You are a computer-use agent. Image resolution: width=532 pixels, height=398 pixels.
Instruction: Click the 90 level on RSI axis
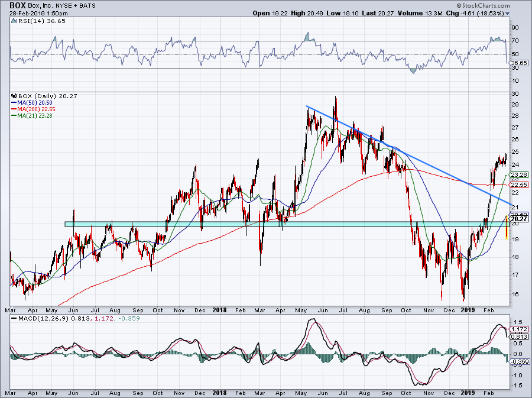pos(515,28)
